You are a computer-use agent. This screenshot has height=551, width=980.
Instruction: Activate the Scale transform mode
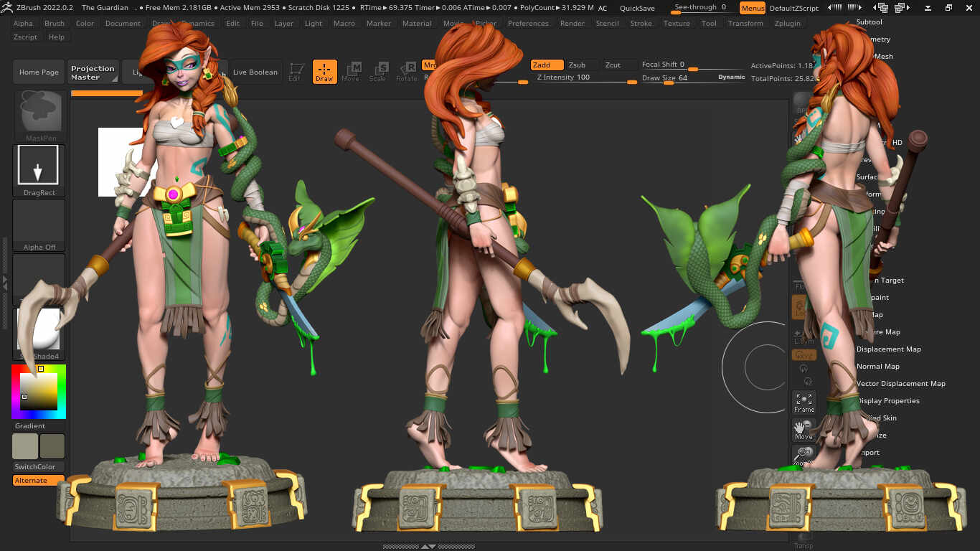pyautogui.click(x=378, y=72)
